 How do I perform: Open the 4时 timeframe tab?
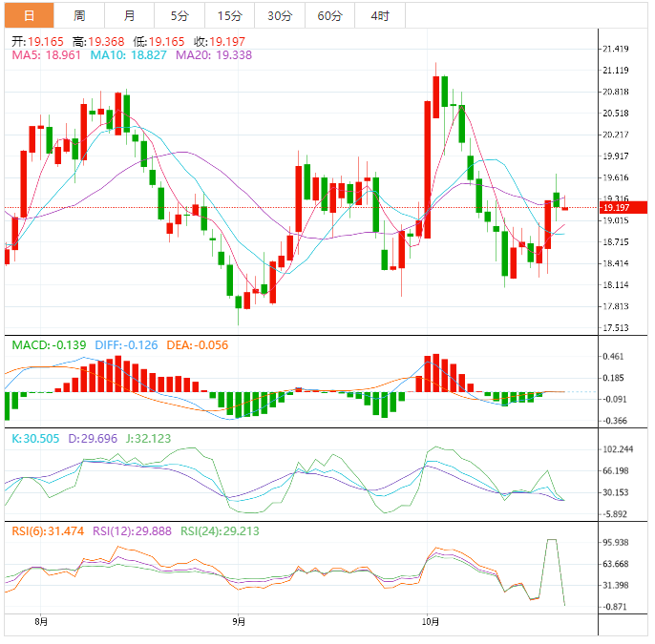click(x=380, y=15)
